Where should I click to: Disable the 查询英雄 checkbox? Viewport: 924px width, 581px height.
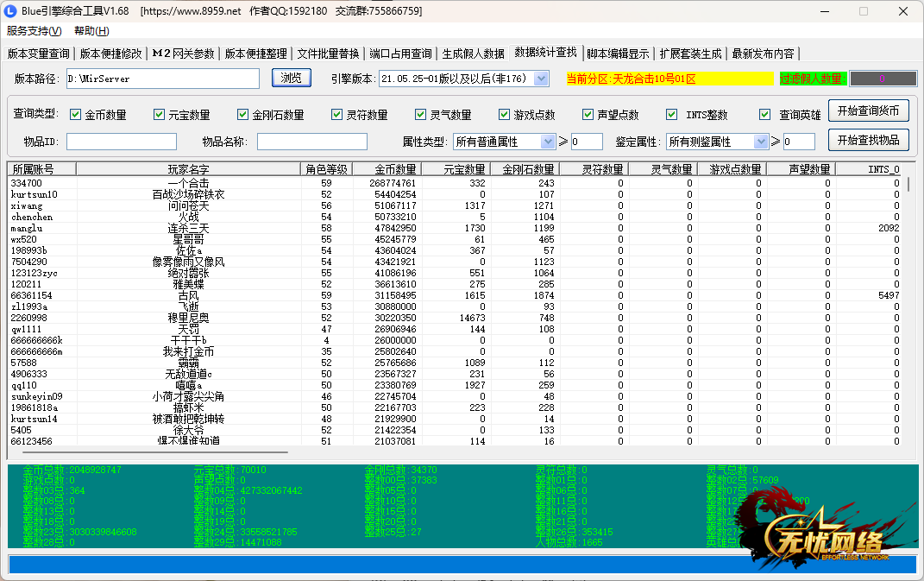[x=764, y=115]
